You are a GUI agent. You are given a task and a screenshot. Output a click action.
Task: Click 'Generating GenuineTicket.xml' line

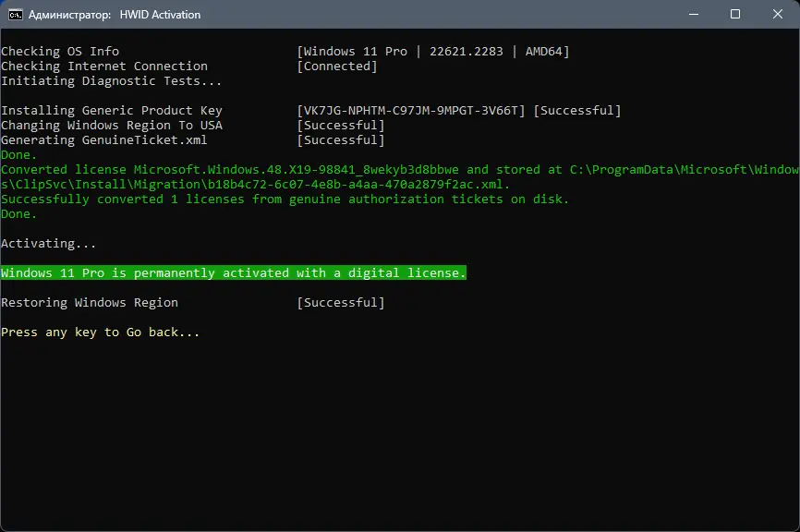[103, 140]
